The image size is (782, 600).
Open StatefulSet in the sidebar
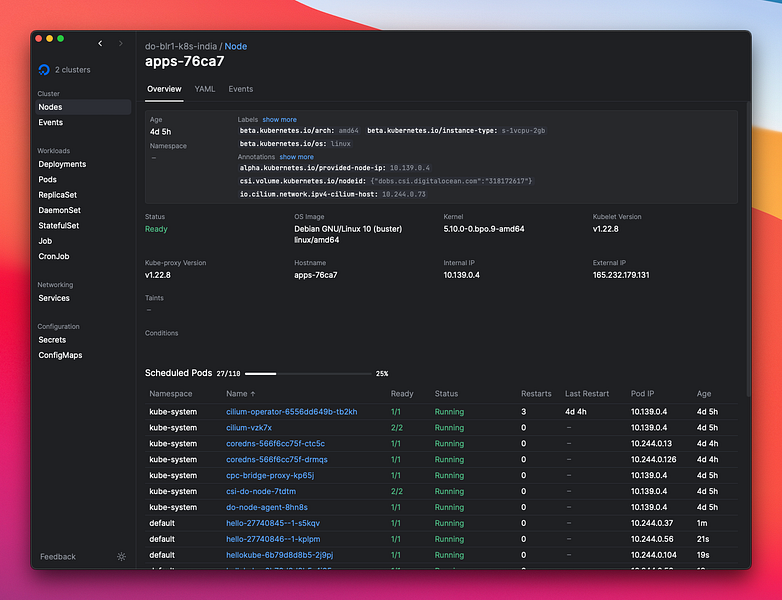(x=59, y=225)
